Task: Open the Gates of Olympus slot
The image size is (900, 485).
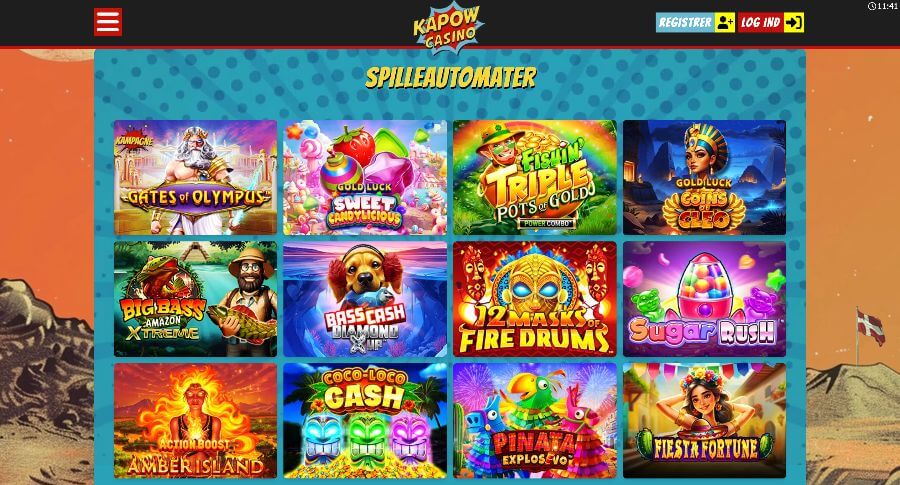Action: [195, 177]
